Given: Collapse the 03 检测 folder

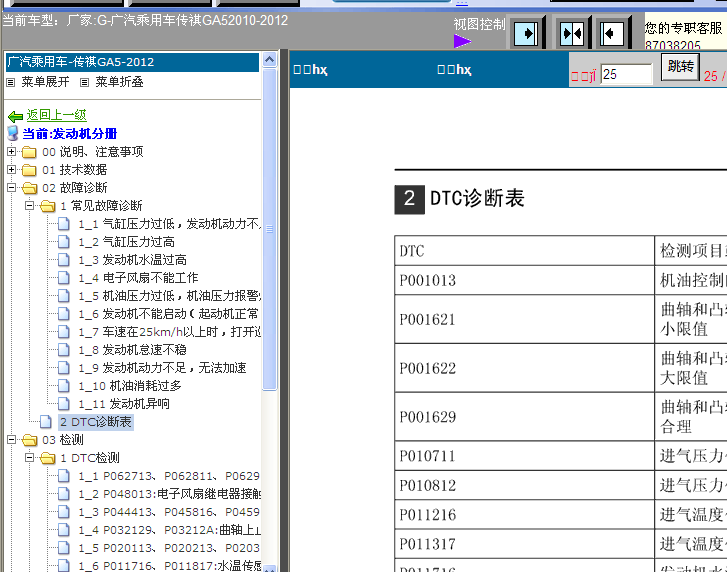Looking at the screenshot, I should click(x=12, y=439).
